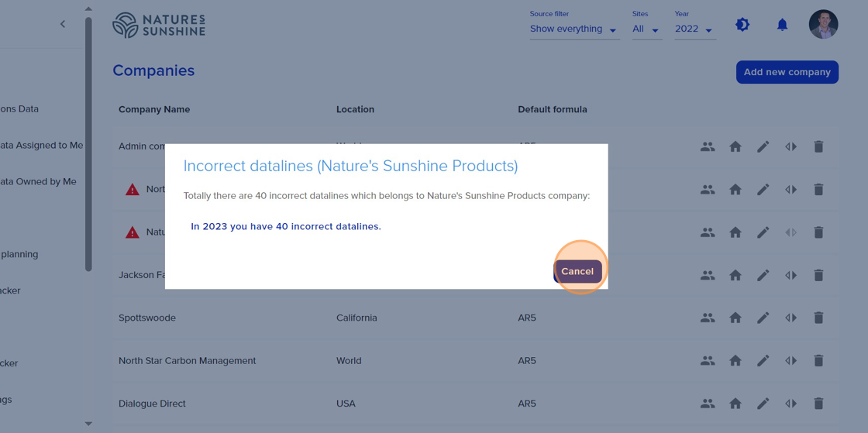Click the Location column header
This screenshot has height=433, width=868.
[356, 109]
